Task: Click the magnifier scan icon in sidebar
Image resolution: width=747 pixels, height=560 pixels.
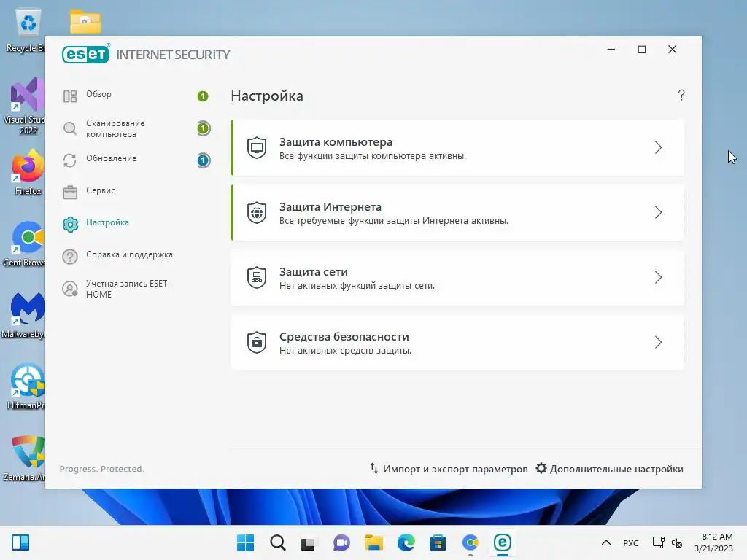Action: pos(70,128)
